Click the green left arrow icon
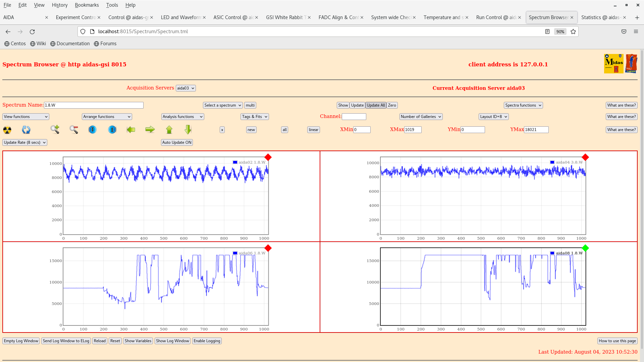This screenshot has width=644, height=362. [x=131, y=129]
